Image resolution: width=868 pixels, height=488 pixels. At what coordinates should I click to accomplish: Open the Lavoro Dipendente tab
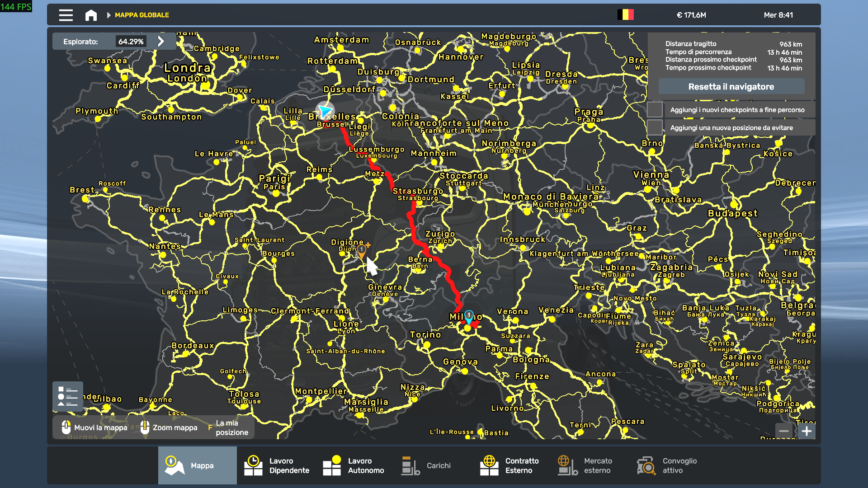(x=276, y=465)
